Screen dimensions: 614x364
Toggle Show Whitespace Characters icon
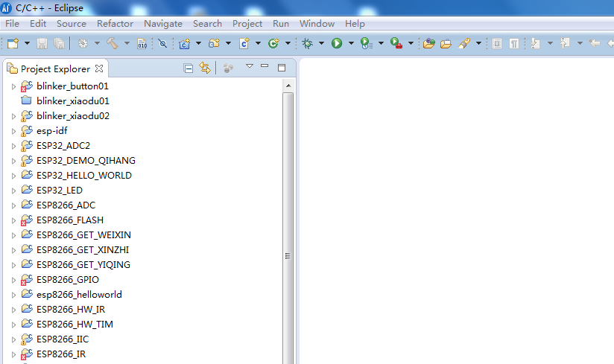[x=514, y=43]
